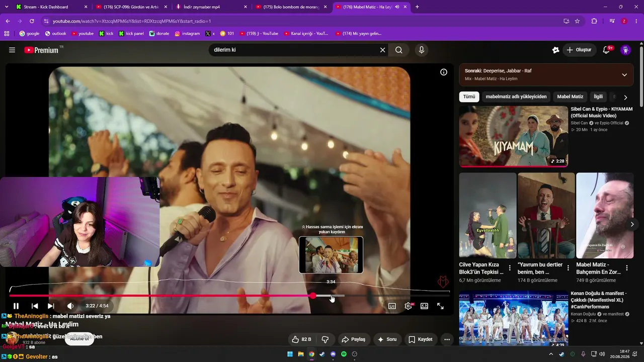Open the video player settings gear
The width and height of the screenshot is (644, 362).
(408, 306)
